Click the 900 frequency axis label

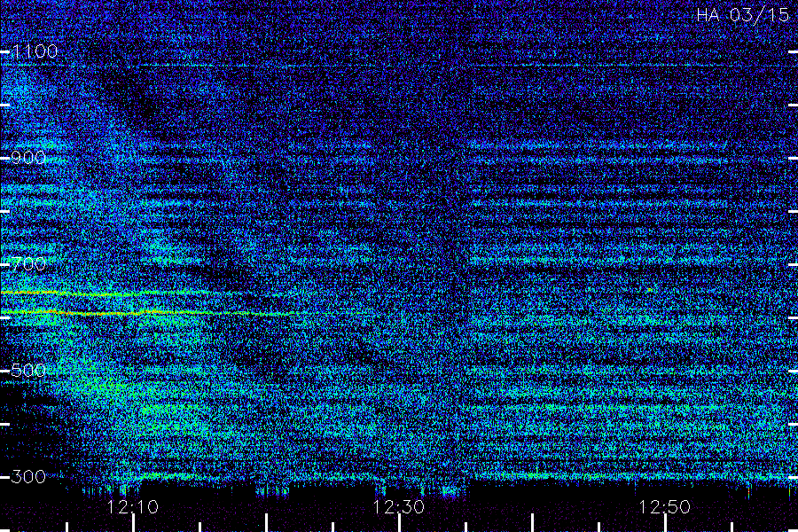28,158
